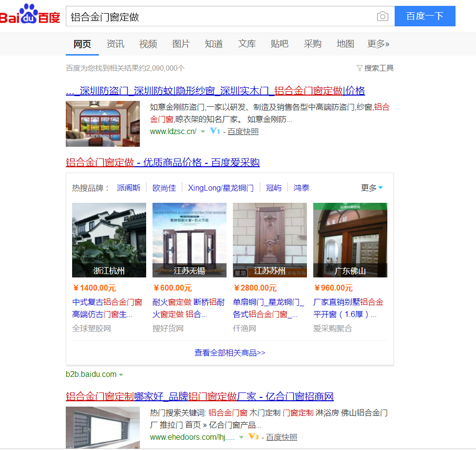Open 亿合门窗招商网 result title
Screen dimensions: 476x450
(x=200, y=396)
